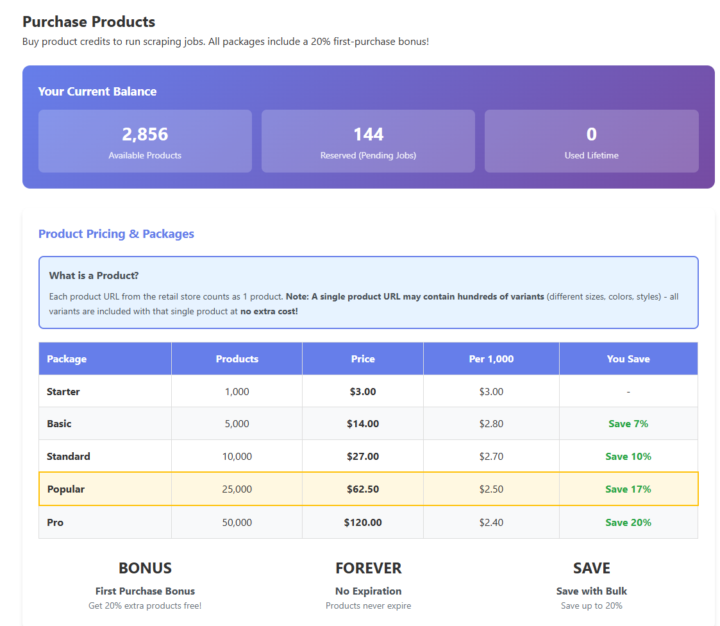Viewport: 720px width, 626px height.
Task: Click the Save with Bulk text
Action: coord(591,591)
